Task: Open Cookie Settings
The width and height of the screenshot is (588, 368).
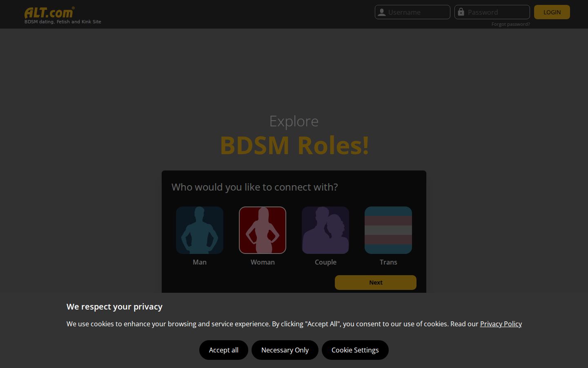Action: point(355,350)
